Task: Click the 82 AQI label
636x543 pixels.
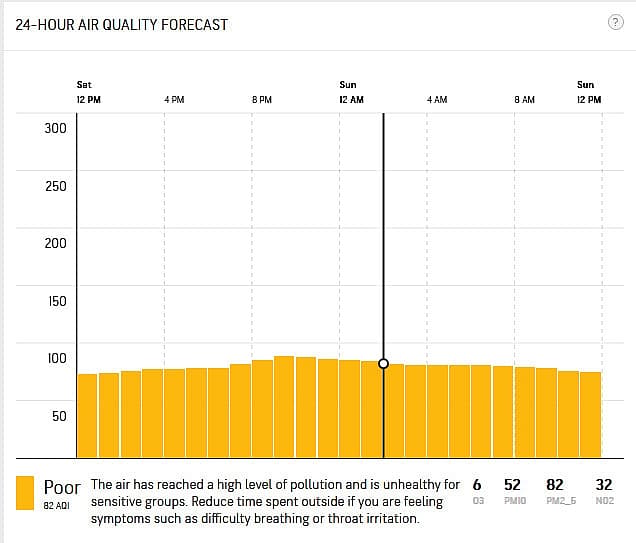Action: [x=56, y=506]
